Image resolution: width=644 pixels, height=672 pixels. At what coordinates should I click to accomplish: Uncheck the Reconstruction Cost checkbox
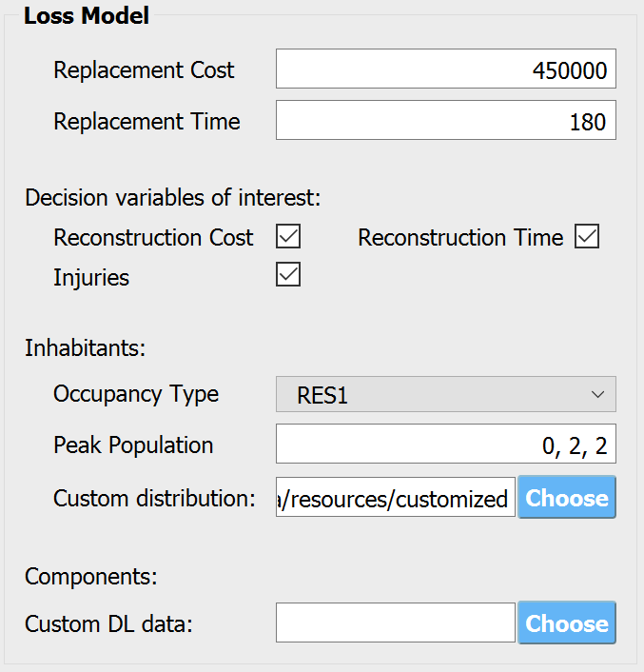pyautogui.click(x=287, y=236)
